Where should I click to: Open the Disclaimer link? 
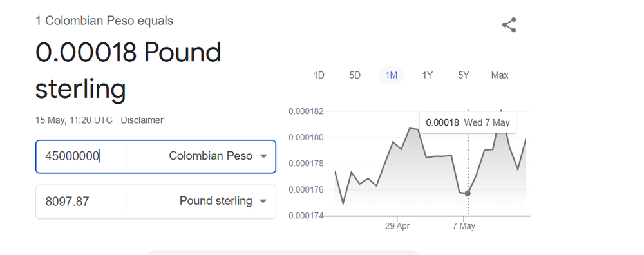point(142,120)
